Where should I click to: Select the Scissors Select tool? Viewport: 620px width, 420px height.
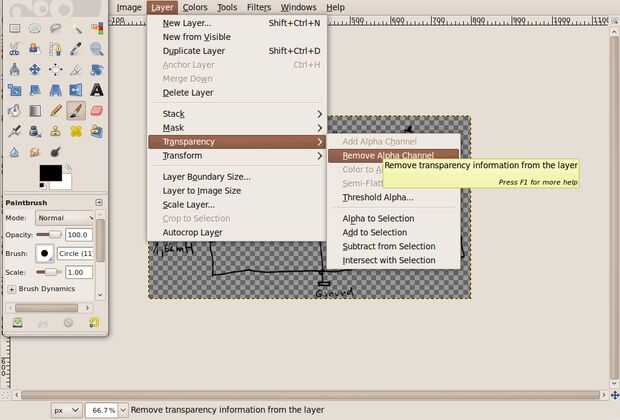coord(15,49)
